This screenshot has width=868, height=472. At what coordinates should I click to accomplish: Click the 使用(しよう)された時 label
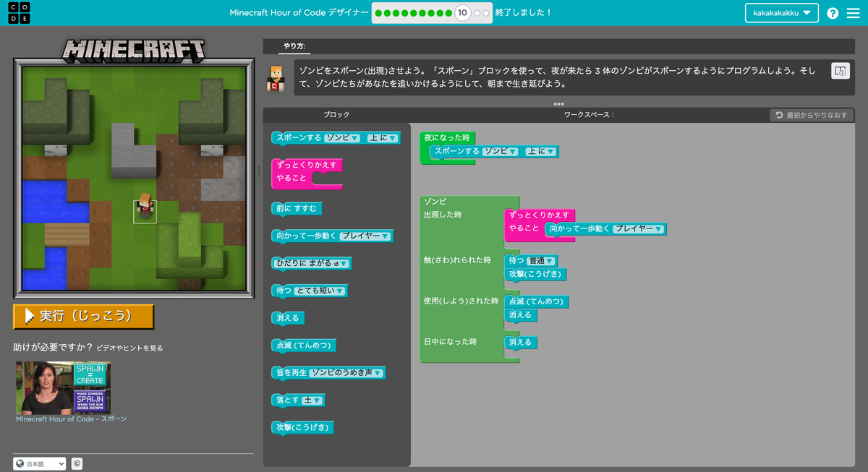coord(461,301)
